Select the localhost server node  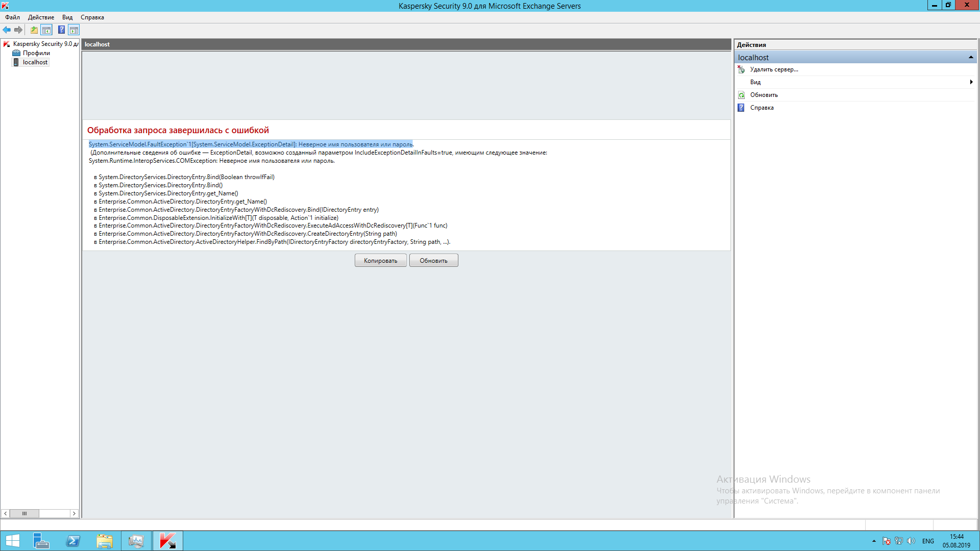pos(35,62)
